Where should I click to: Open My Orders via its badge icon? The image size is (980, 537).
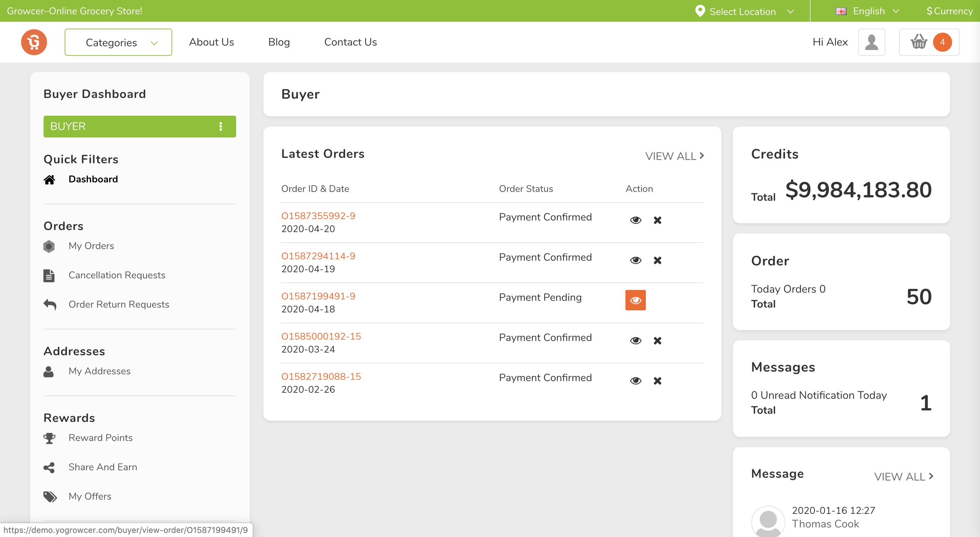click(x=49, y=246)
